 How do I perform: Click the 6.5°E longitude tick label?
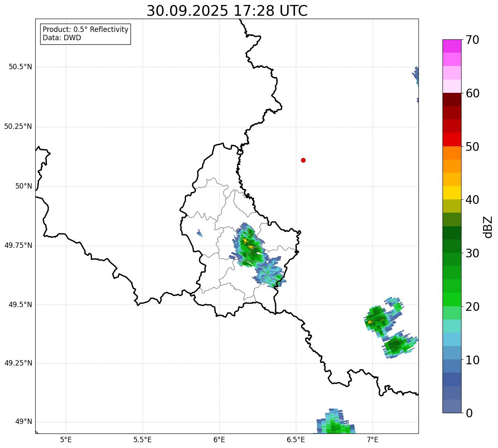click(296, 439)
